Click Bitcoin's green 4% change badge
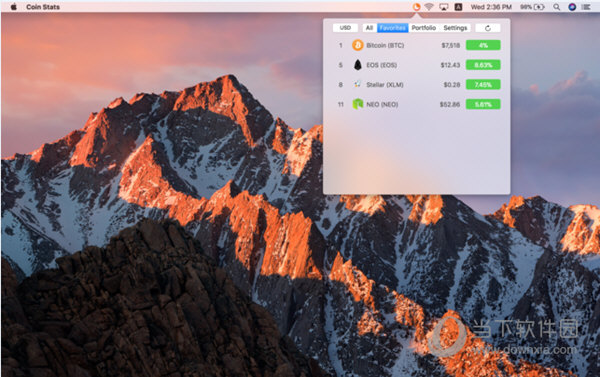The height and width of the screenshot is (377, 600). point(483,45)
